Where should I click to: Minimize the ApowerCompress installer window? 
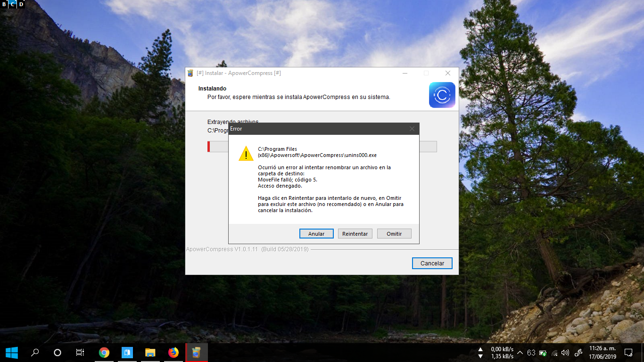tap(405, 73)
